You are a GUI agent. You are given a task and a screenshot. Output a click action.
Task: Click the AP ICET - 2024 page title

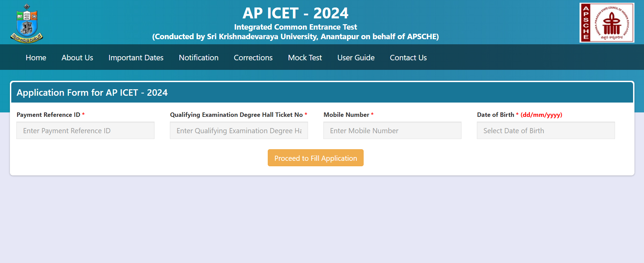[x=295, y=13]
